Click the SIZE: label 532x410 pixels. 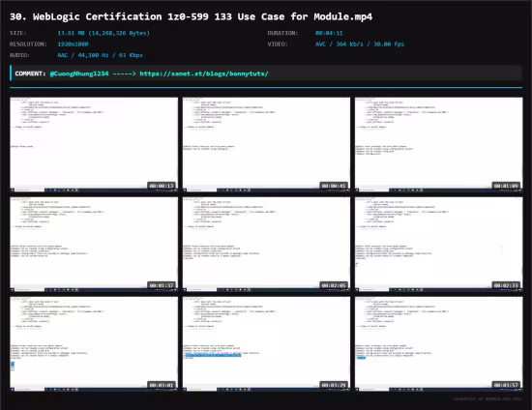(18, 33)
